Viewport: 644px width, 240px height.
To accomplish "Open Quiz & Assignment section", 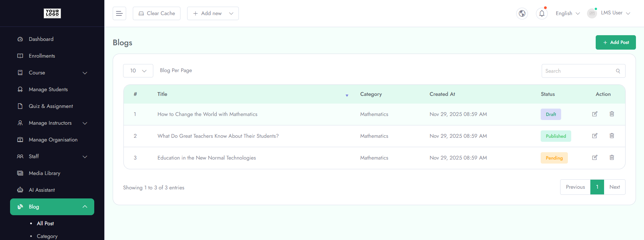I will pyautogui.click(x=51, y=106).
